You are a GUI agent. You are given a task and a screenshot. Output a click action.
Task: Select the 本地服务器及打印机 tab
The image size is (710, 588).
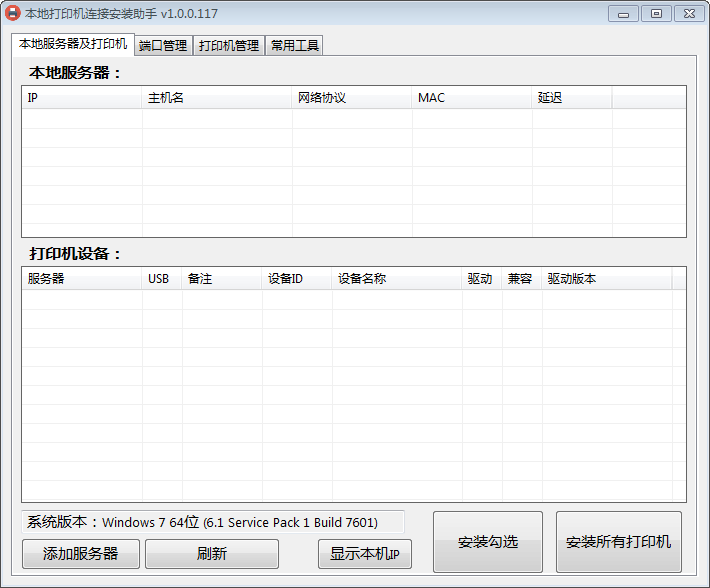tap(73, 44)
